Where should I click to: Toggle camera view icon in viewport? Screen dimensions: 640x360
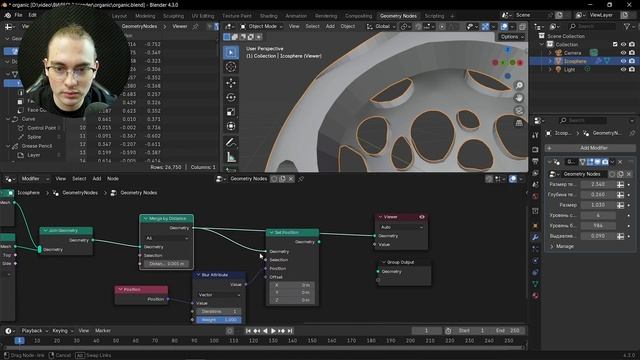519,110
